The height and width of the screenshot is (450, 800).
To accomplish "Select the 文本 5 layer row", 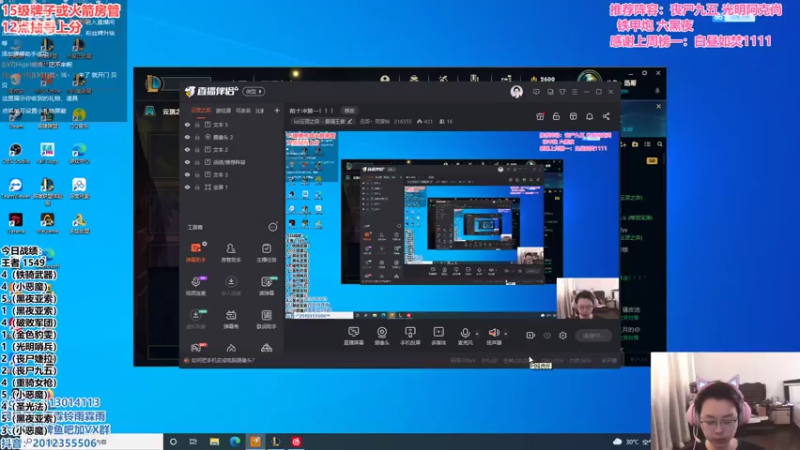I will pos(232,124).
